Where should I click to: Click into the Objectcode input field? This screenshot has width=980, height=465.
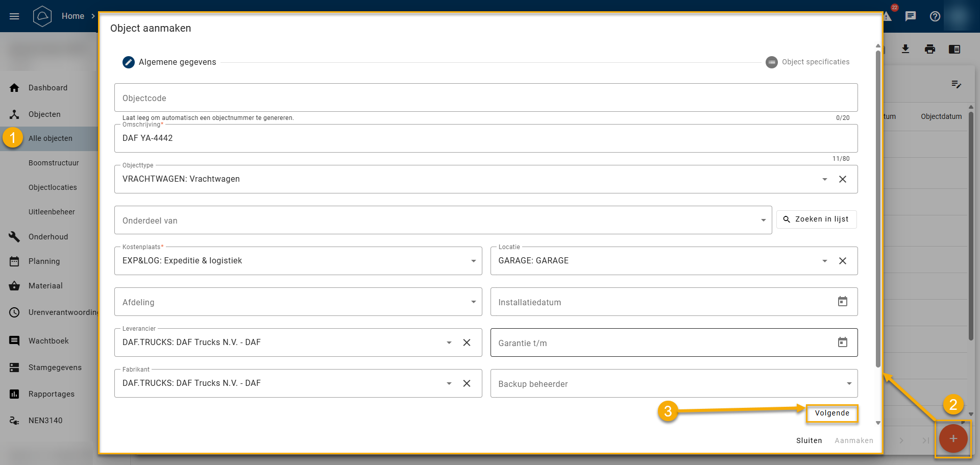(485, 97)
